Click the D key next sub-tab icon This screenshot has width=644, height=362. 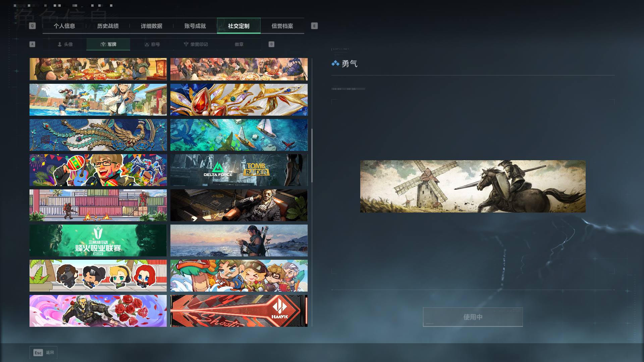(271, 44)
